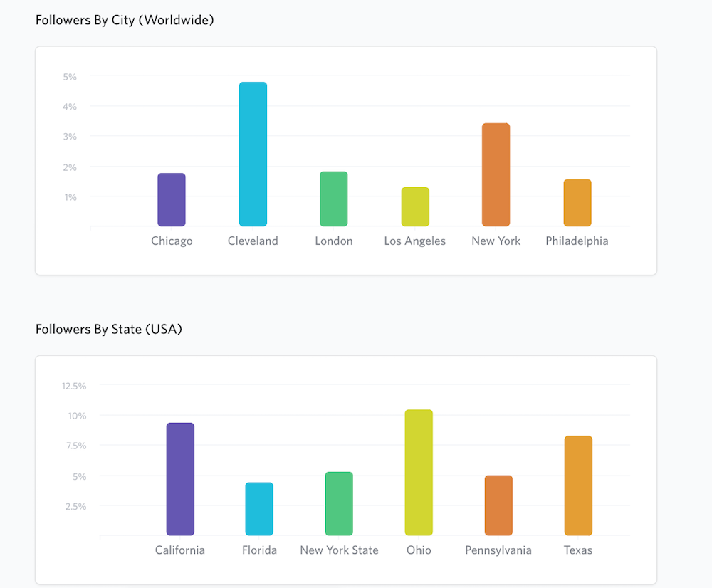
Task: Select the tall blue Cleveland bar
Action: point(253,154)
